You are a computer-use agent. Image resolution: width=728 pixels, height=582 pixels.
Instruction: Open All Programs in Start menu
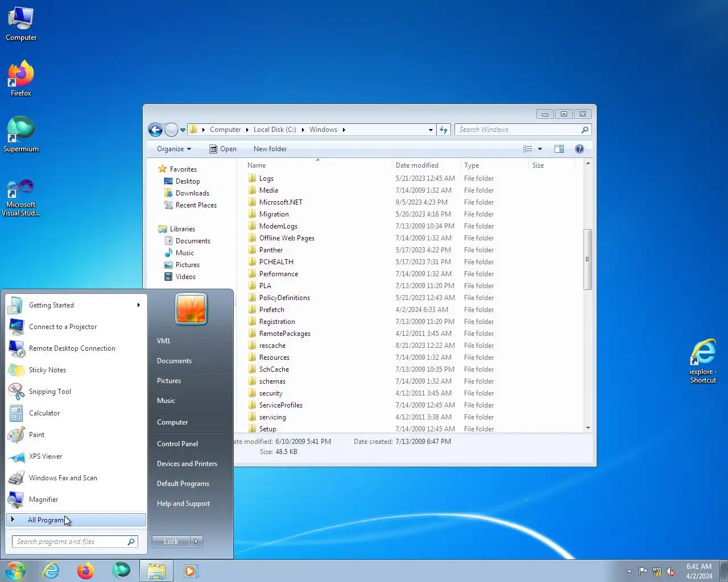pyautogui.click(x=76, y=520)
